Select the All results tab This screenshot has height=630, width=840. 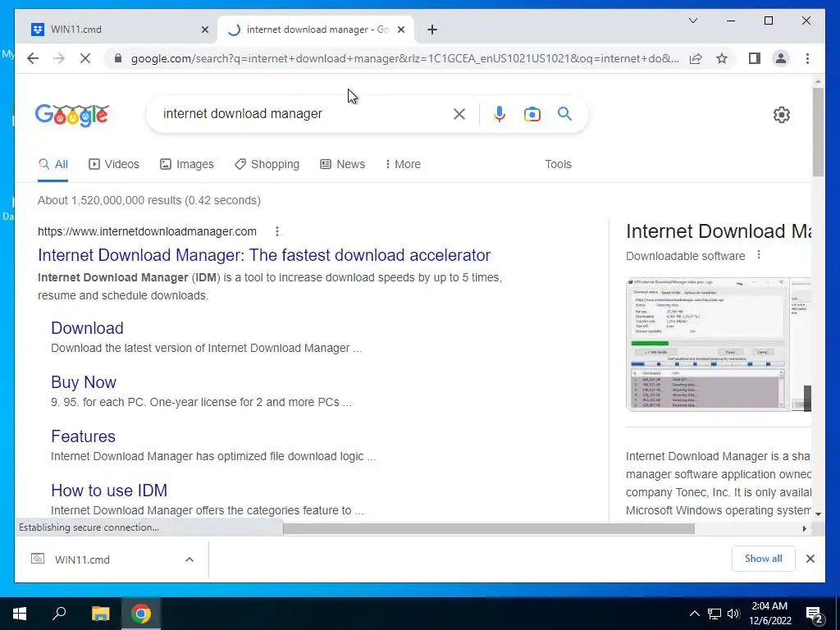tap(53, 164)
